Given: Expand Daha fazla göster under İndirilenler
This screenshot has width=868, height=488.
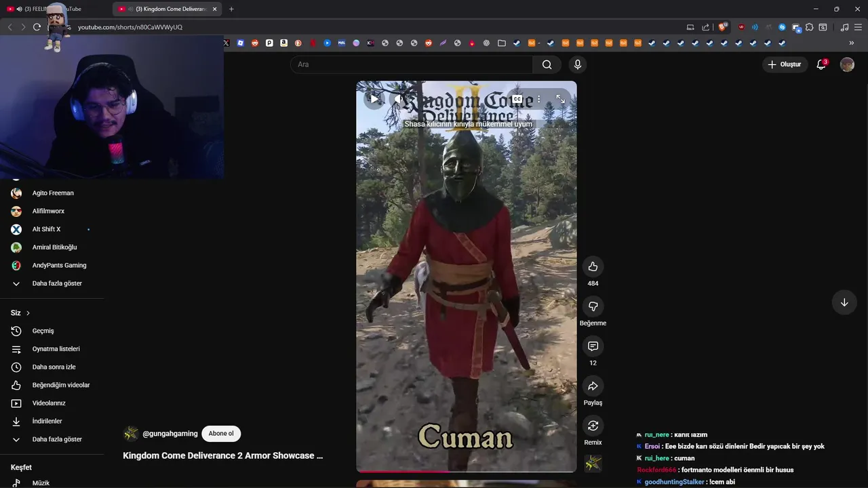Looking at the screenshot, I should click(52, 439).
